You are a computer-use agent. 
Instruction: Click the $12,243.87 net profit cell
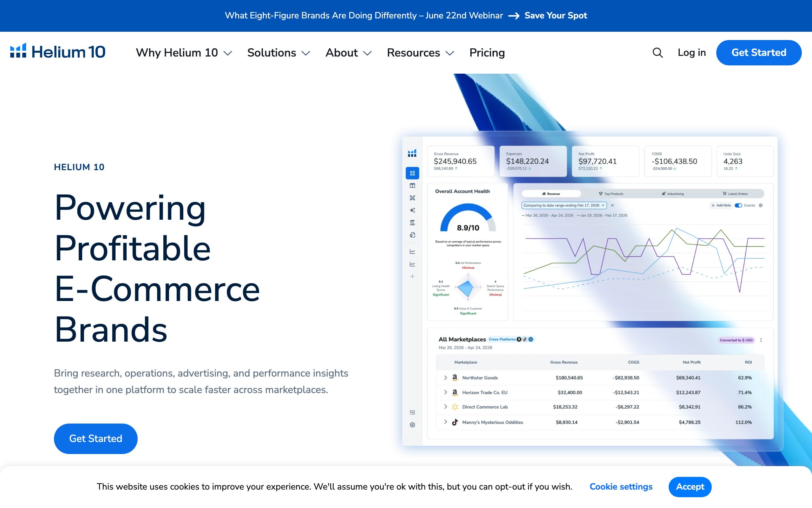[688, 392]
